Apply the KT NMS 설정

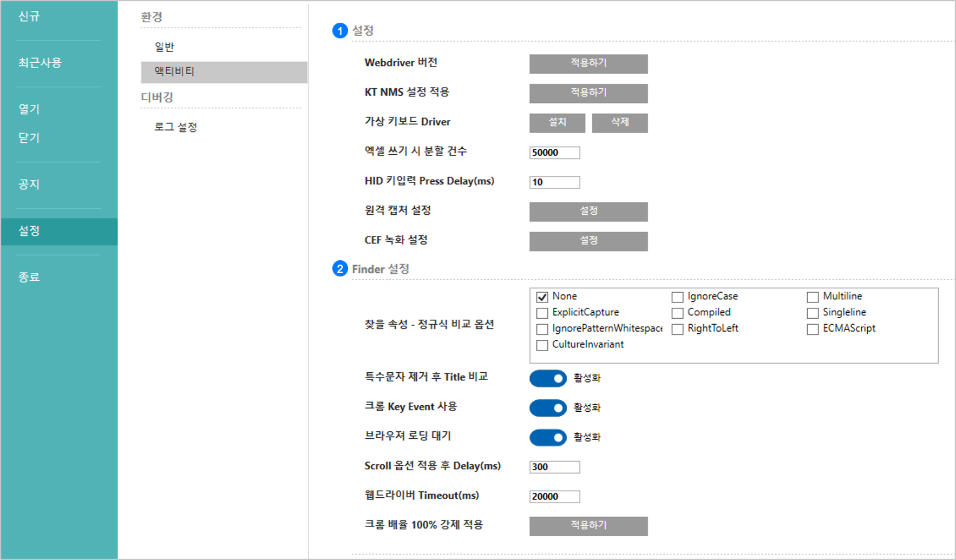588,93
